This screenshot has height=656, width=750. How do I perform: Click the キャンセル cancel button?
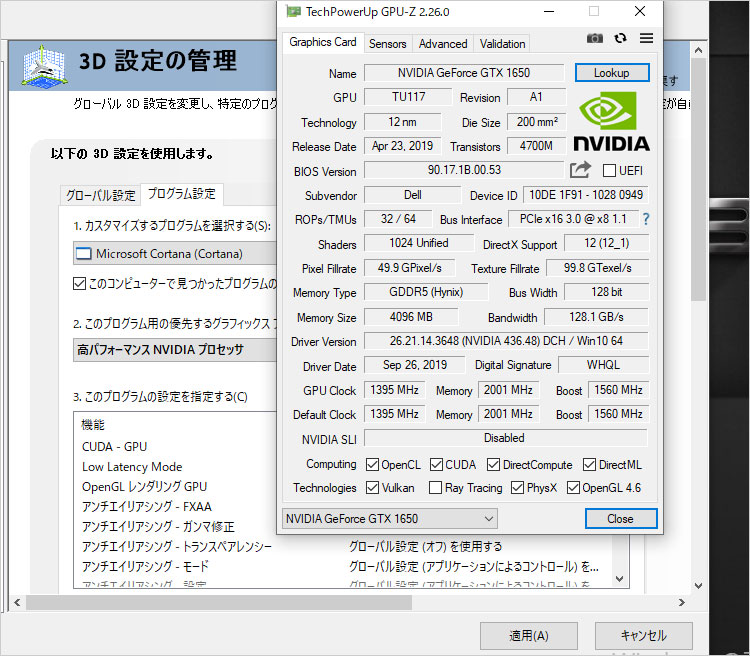coord(644,636)
